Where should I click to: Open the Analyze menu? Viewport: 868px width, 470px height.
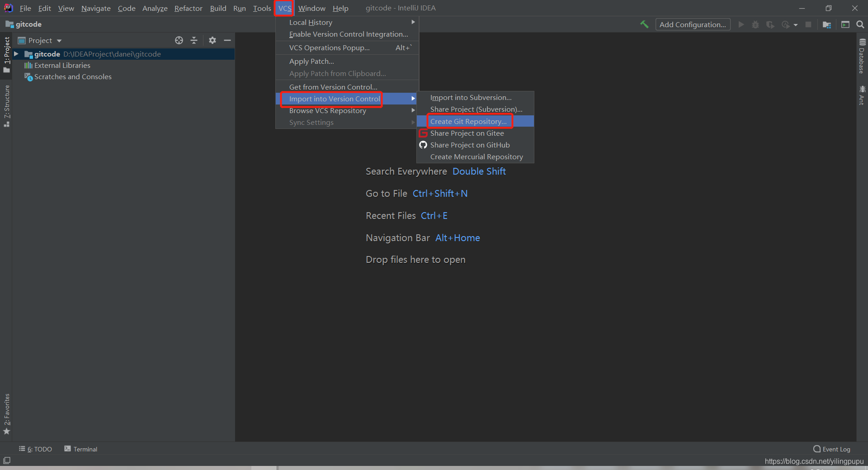(155, 8)
